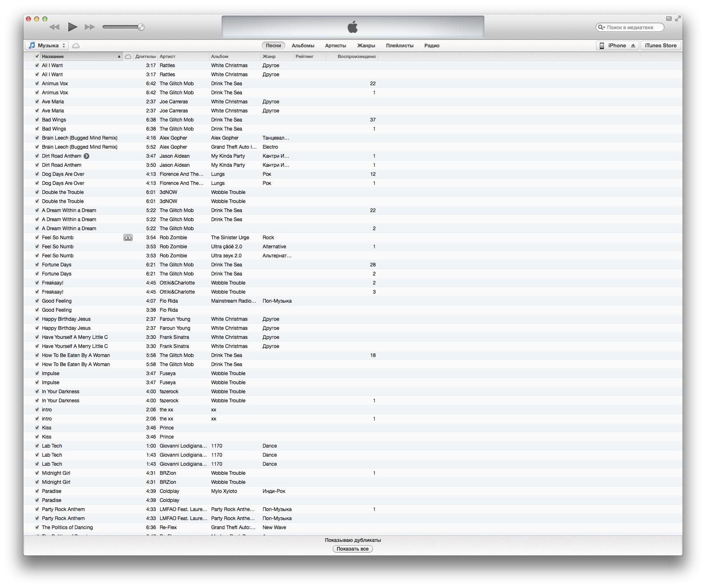Uncheck Paradise from Mylo Xyloto
This screenshot has width=706, height=588.
tap(37, 491)
